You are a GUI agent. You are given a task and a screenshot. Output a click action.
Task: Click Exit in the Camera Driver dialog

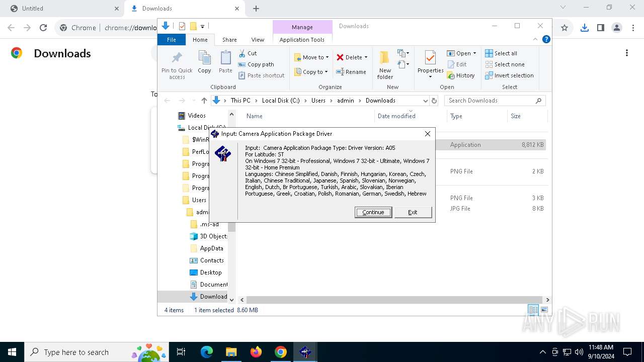pyautogui.click(x=413, y=212)
